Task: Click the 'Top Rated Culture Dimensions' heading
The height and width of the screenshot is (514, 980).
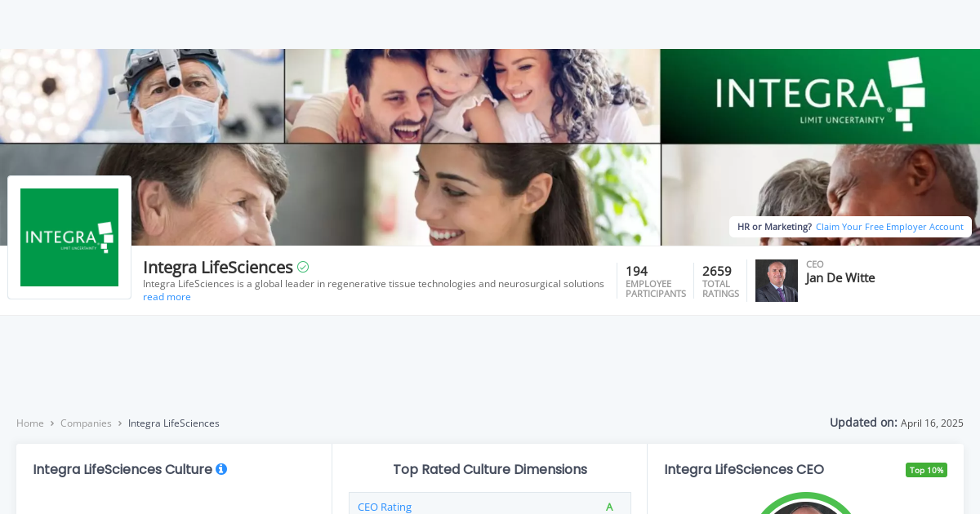Action: point(490,469)
